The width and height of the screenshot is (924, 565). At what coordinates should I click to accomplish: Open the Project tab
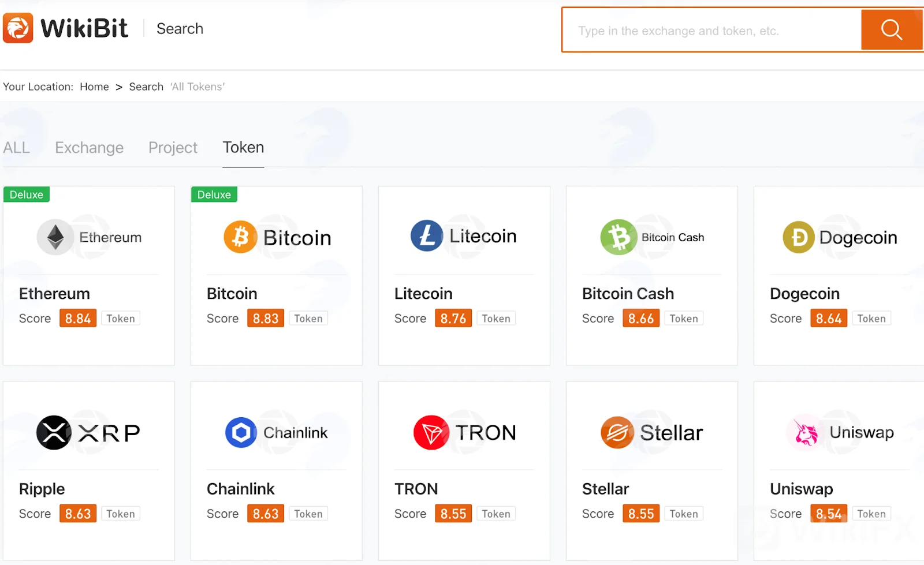coord(173,148)
